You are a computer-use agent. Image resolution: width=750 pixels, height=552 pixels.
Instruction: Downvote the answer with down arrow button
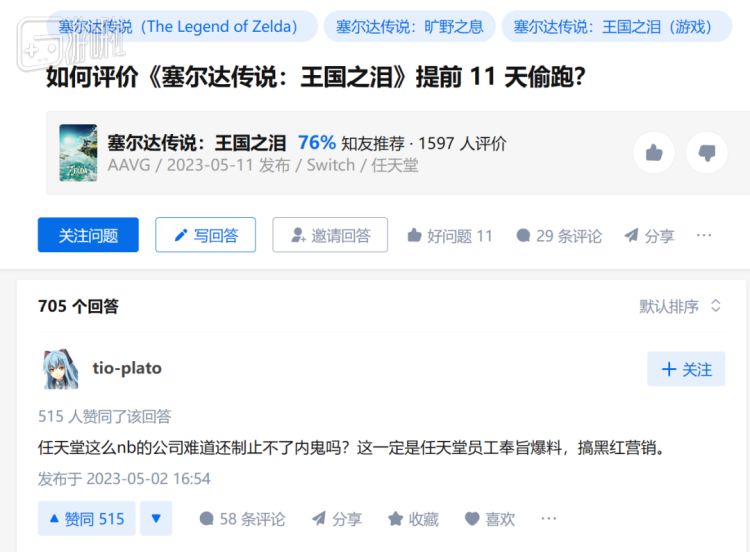156,519
